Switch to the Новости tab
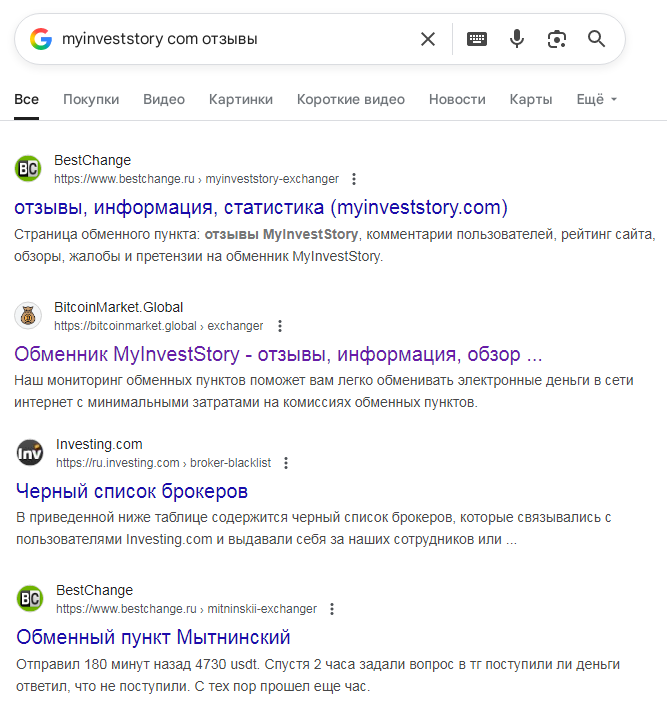667x710 pixels. tap(457, 99)
